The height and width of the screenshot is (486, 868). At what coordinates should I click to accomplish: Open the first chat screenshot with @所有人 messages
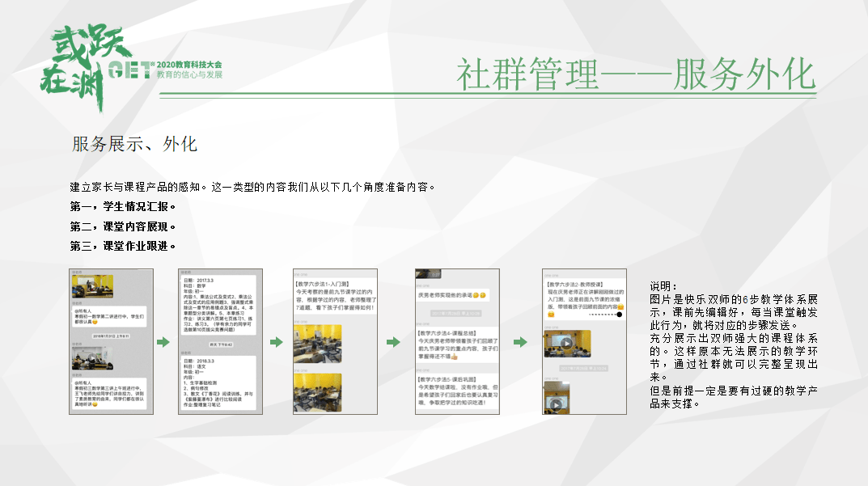pos(112,341)
